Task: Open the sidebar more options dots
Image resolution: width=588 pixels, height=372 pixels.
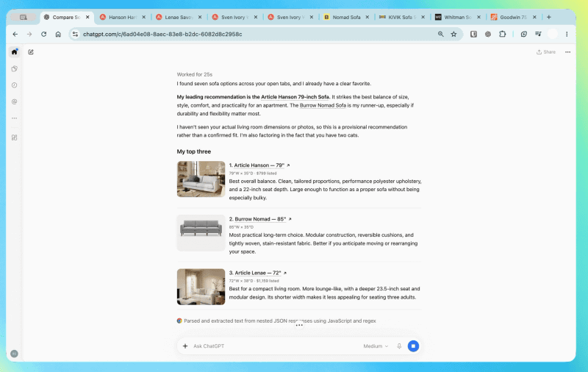Action: 14,118
